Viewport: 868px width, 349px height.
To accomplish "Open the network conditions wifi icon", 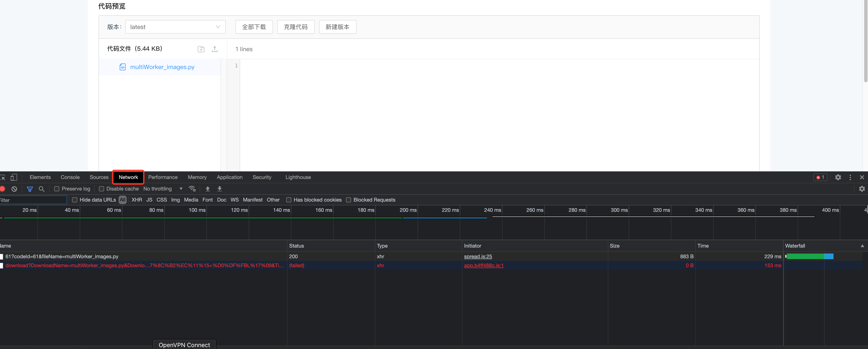I will (192, 189).
